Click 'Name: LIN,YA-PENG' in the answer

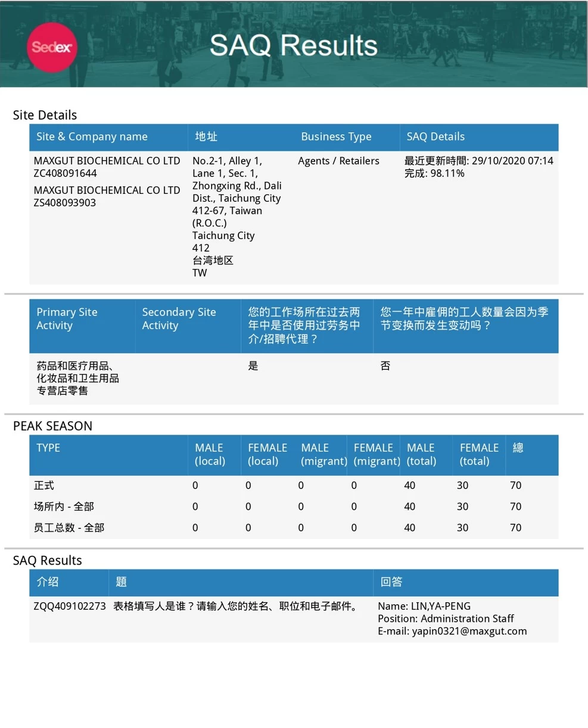coord(424,606)
